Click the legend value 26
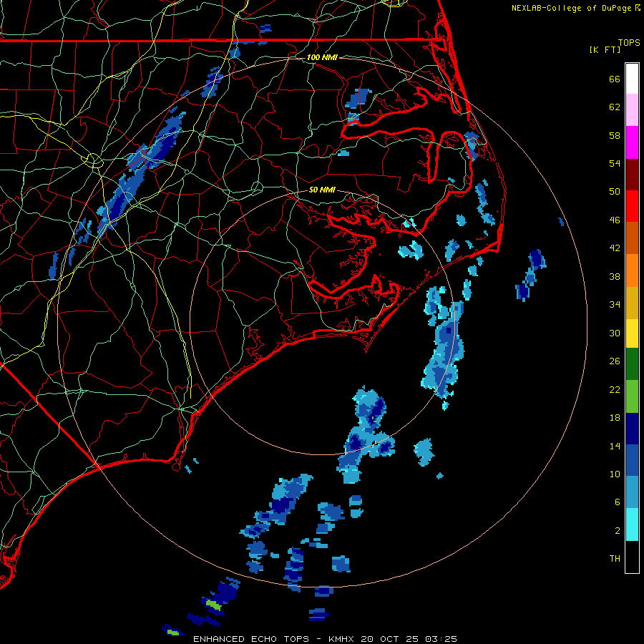The width and height of the screenshot is (644, 644). pyautogui.click(x=615, y=361)
